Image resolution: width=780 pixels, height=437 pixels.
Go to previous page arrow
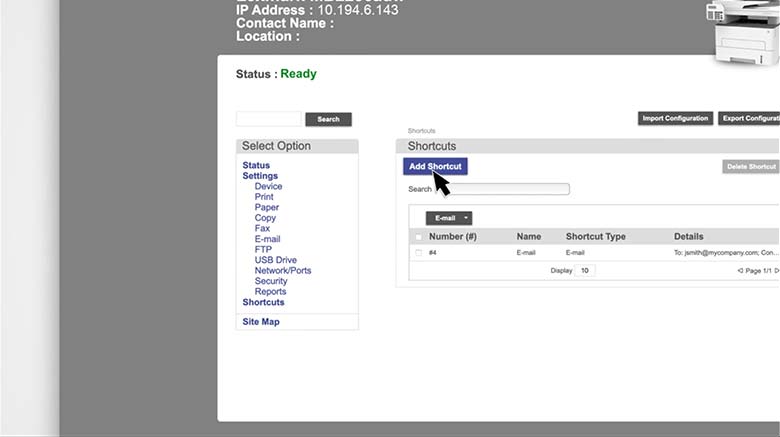[740, 271]
